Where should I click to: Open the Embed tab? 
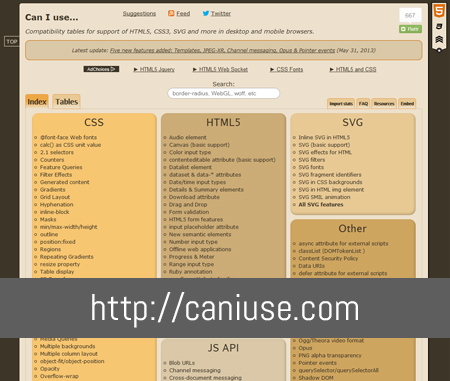407,104
